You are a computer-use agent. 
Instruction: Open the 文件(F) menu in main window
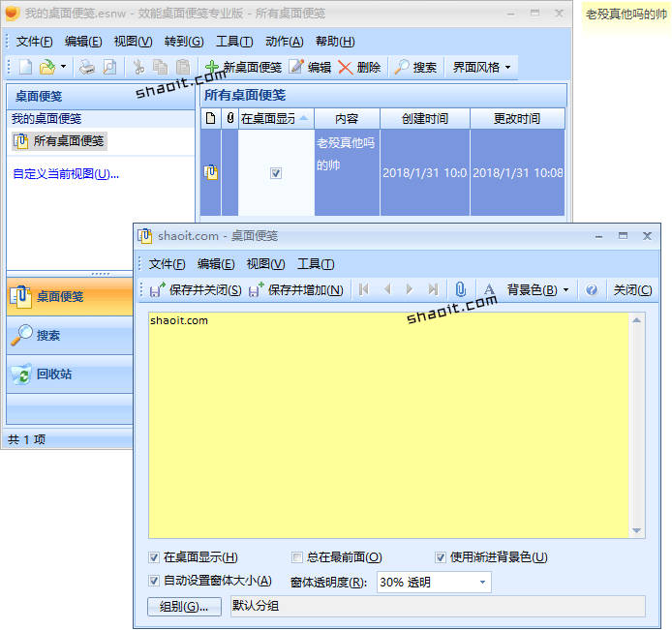pos(34,42)
